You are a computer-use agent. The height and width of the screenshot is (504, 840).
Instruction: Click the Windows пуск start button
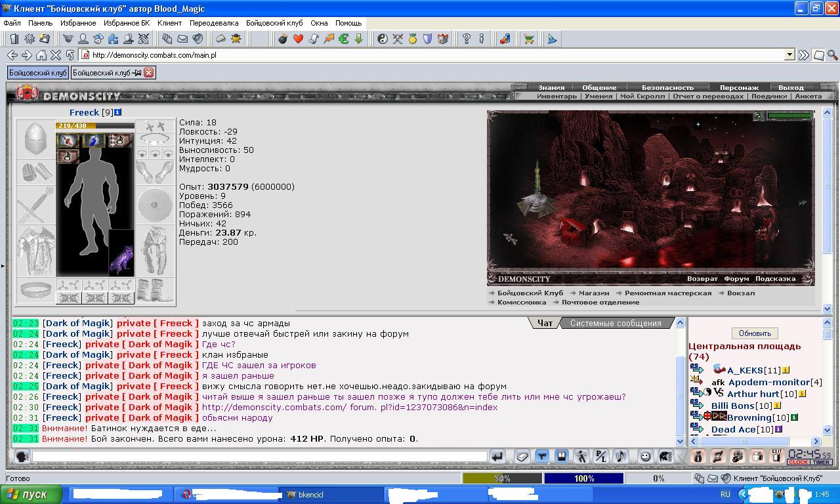click(31, 494)
